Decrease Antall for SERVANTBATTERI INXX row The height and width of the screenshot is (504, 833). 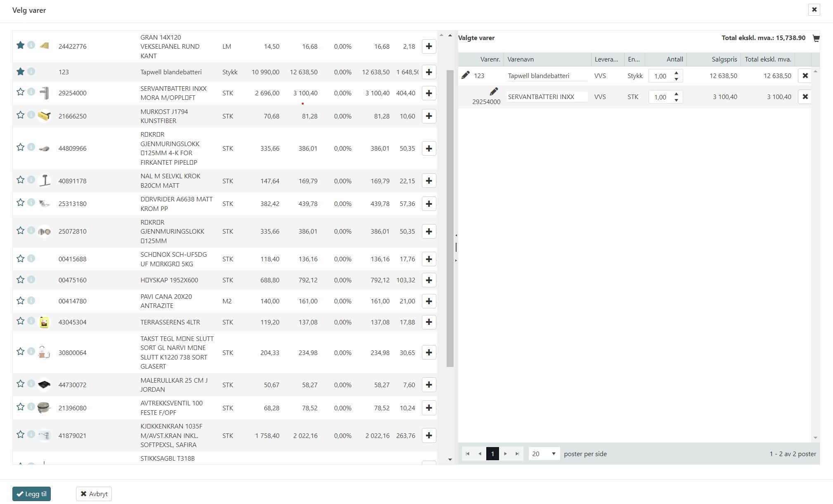[676, 100]
